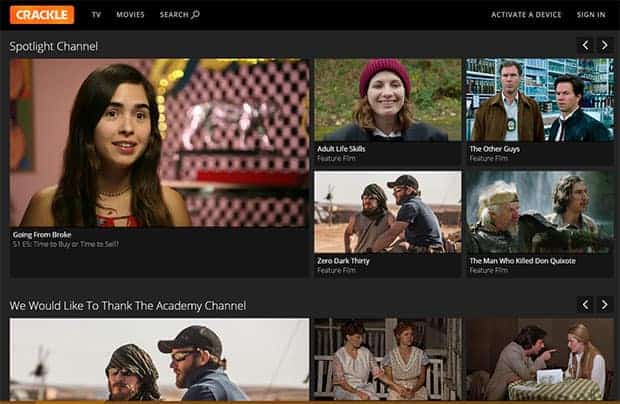Open the Movies menu

(130, 15)
